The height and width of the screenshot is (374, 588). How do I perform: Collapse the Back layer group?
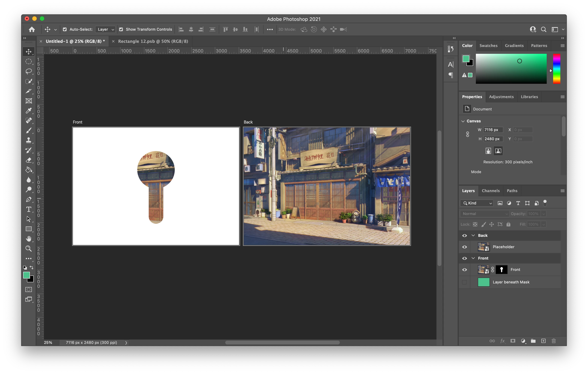point(473,235)
